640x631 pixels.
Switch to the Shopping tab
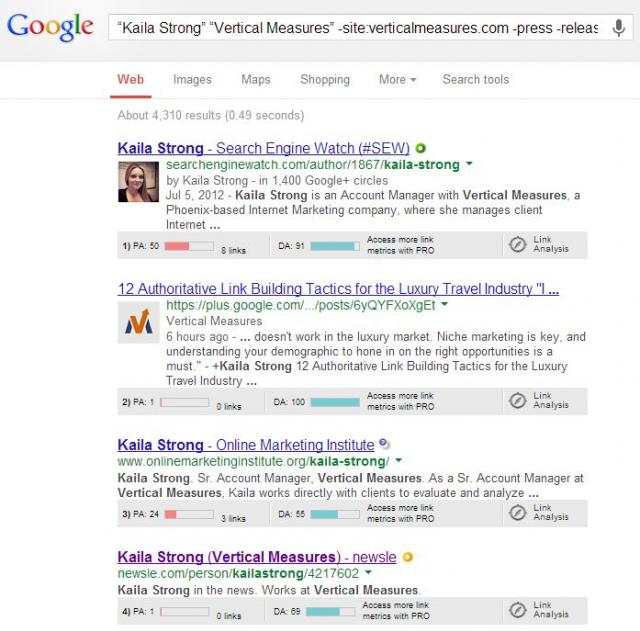pyautogui.click(x=325, y=80)
